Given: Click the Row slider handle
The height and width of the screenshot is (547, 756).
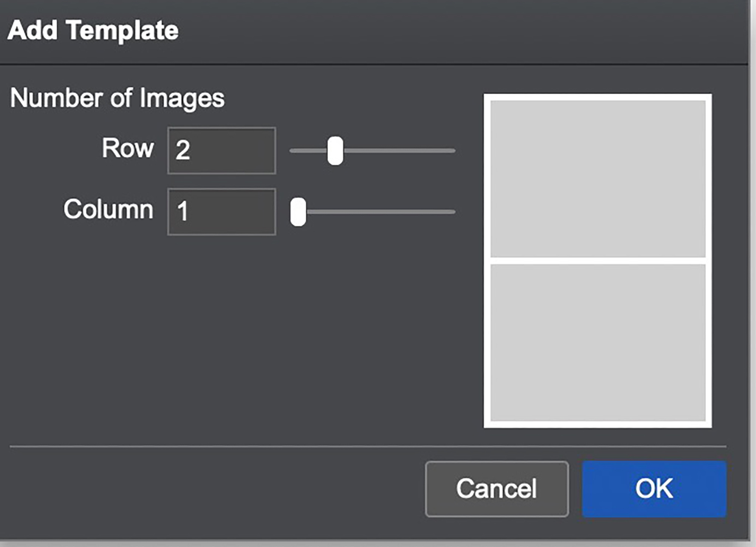Looking at the screenshot, I should point(335,151).
